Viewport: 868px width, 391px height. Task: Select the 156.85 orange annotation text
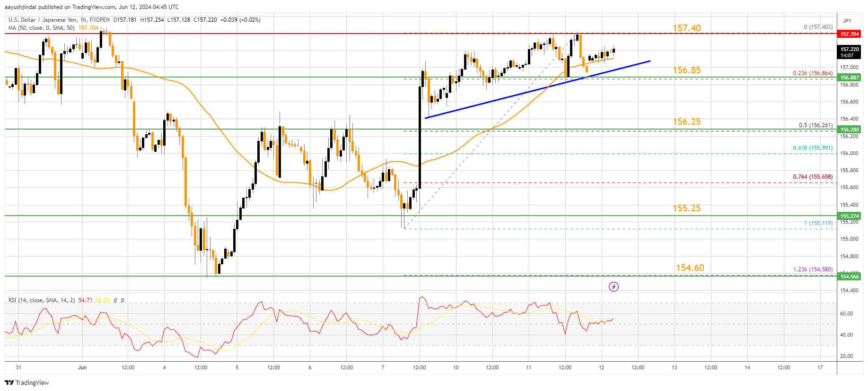point(687,70)
